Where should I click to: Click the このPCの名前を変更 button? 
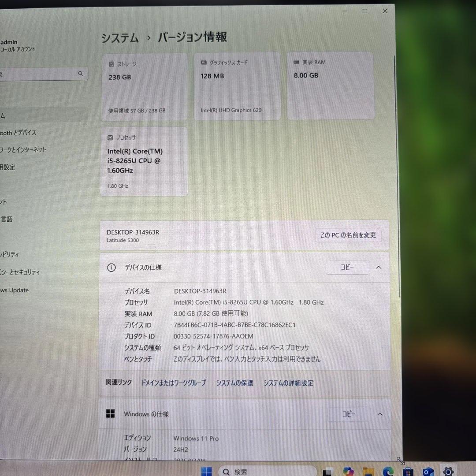[348, 235]
